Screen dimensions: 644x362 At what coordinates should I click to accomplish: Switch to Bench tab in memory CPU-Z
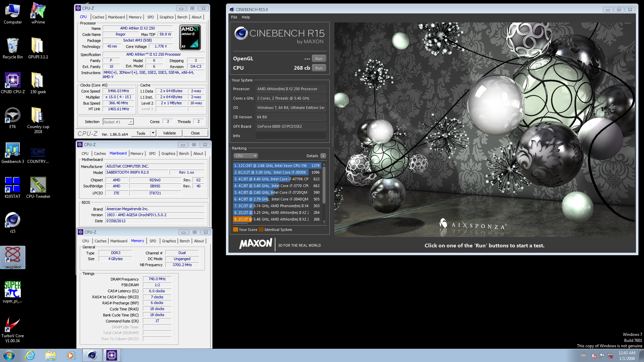(184, 241)
